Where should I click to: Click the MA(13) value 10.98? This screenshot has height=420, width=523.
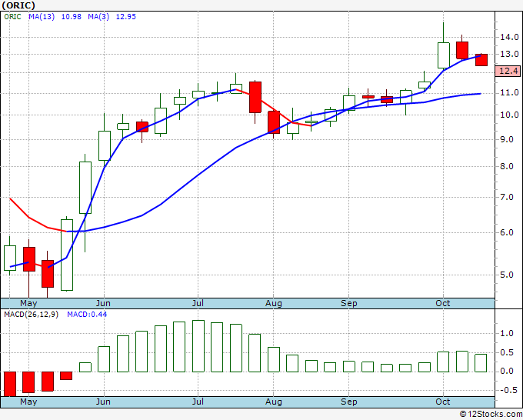[x=71, y=17]
